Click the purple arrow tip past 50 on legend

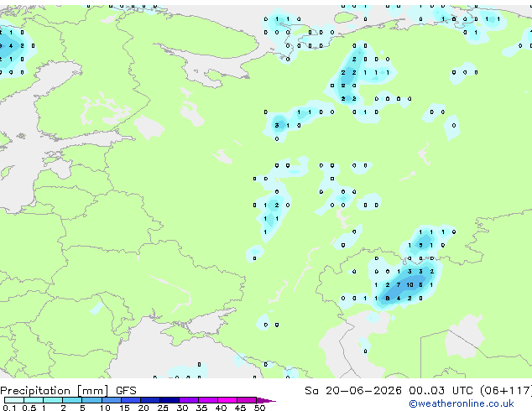[x=266, y=400]
